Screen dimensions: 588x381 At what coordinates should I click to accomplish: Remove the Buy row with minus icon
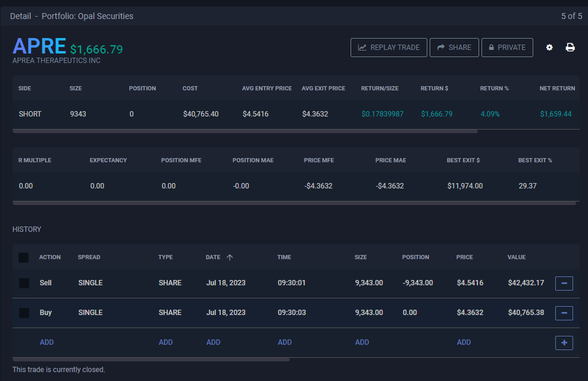click(x=564, y=313)
